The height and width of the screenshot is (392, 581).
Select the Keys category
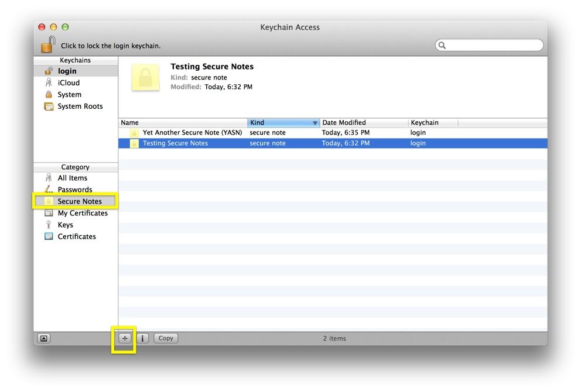[65, 225]
